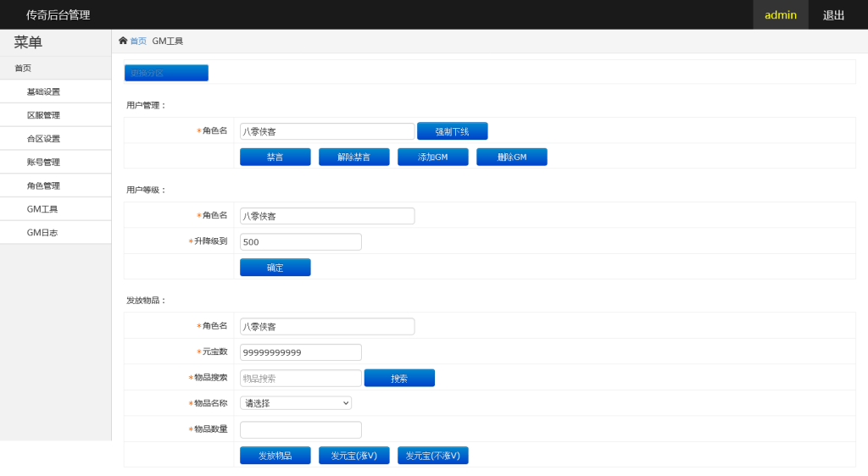Image resolution: width=868 pixels, height=476 pixels.
Task: Click the admin username in header
Action: tap(780, 15)
